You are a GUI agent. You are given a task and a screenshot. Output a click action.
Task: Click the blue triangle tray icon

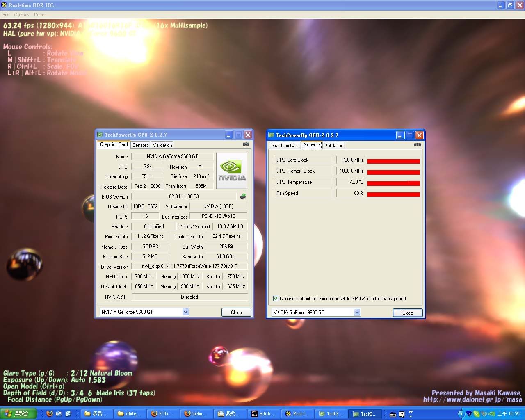469,414
